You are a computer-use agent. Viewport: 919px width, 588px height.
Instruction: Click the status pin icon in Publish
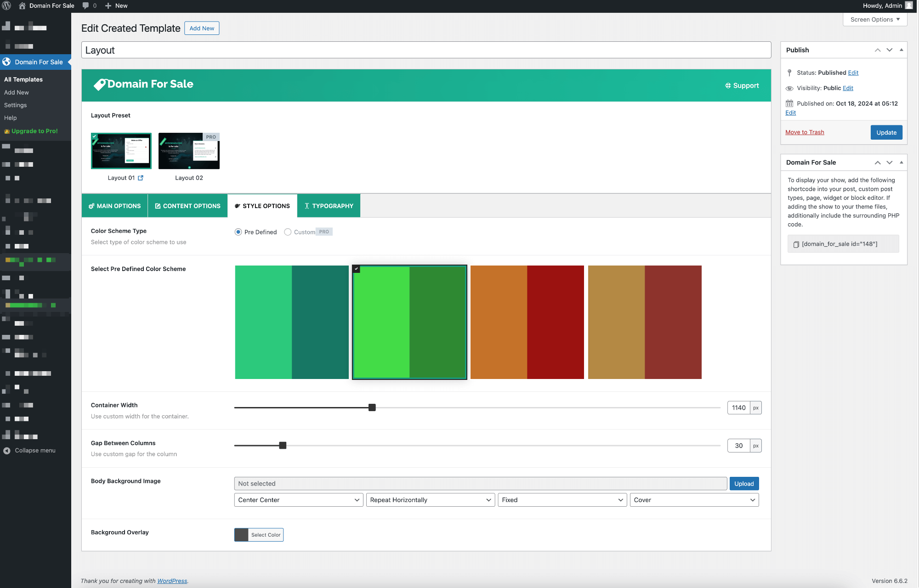pos(789,73)
